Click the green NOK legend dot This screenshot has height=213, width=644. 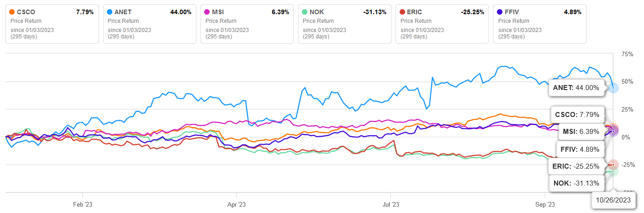(x=305, y=12)
